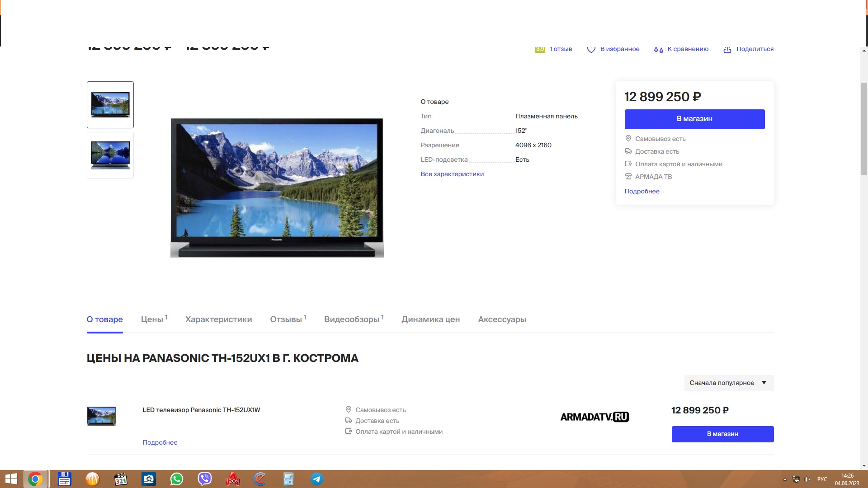The image size is (868, 488).
Task: Open the Видеообзоры tab
Action: (354, 319)
